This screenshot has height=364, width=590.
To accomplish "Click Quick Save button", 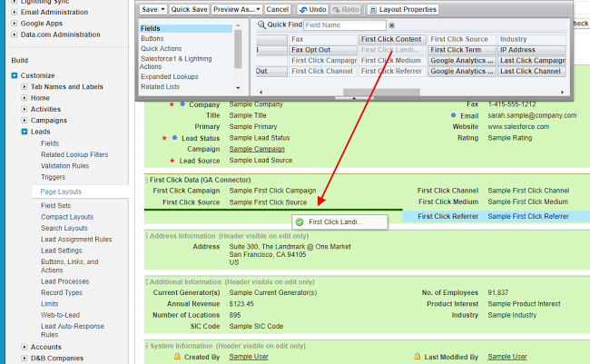I will point(189,9).
